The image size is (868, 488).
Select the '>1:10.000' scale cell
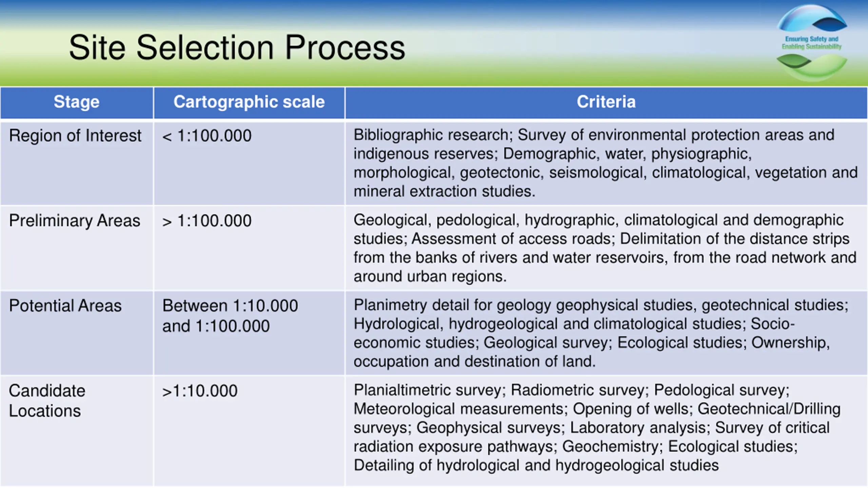pyautogui.click(x=249, y=431)
